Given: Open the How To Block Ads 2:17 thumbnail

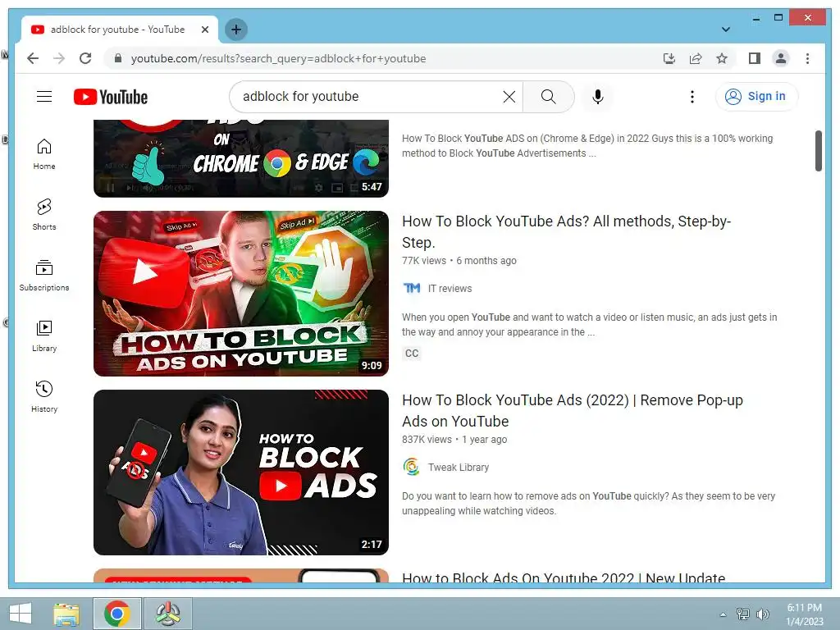Looking at the screenshot, I should (x=241, y=472).
